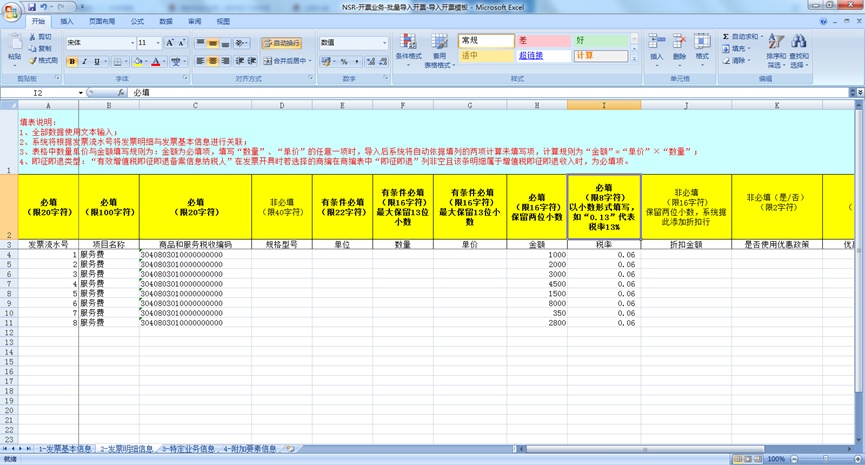
Task: Toggle underline formatting
Action: coord(97,61)
